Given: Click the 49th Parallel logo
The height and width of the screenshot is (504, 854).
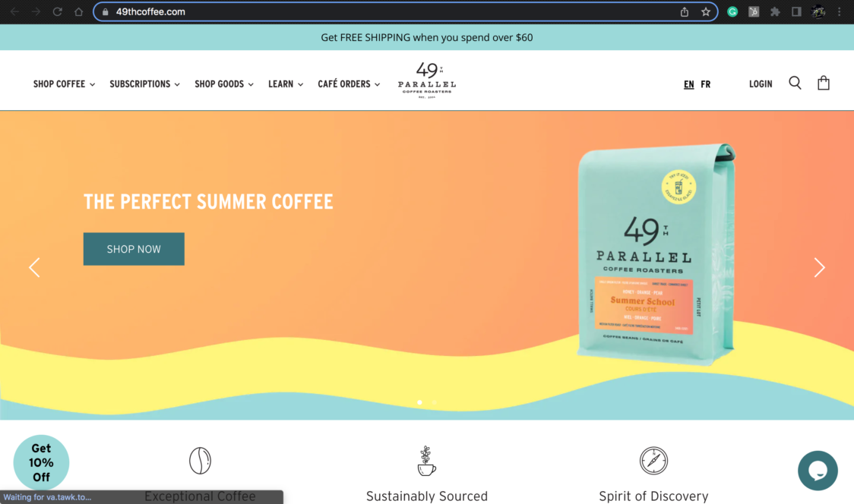Looking at the screenshot, I should 426,80.
